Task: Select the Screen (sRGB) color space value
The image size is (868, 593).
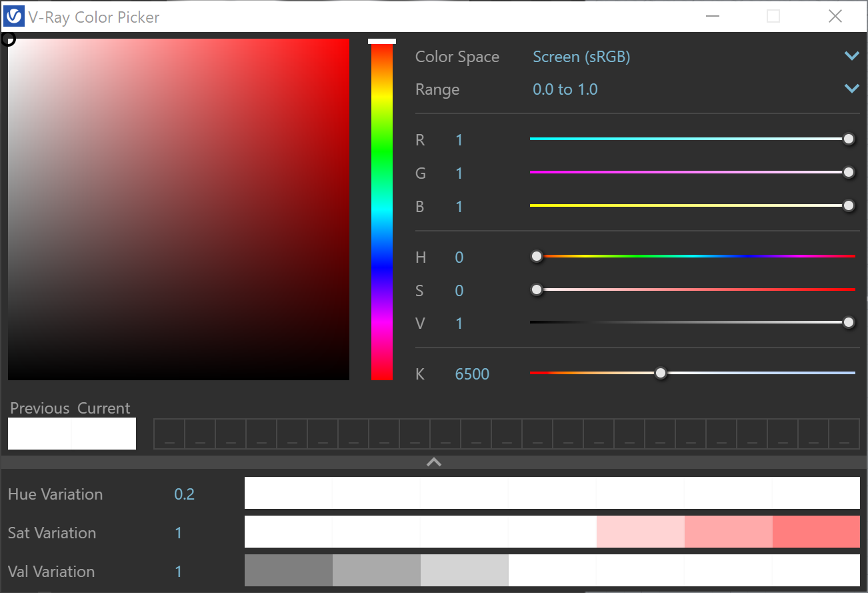Action: tap(581, 57)
